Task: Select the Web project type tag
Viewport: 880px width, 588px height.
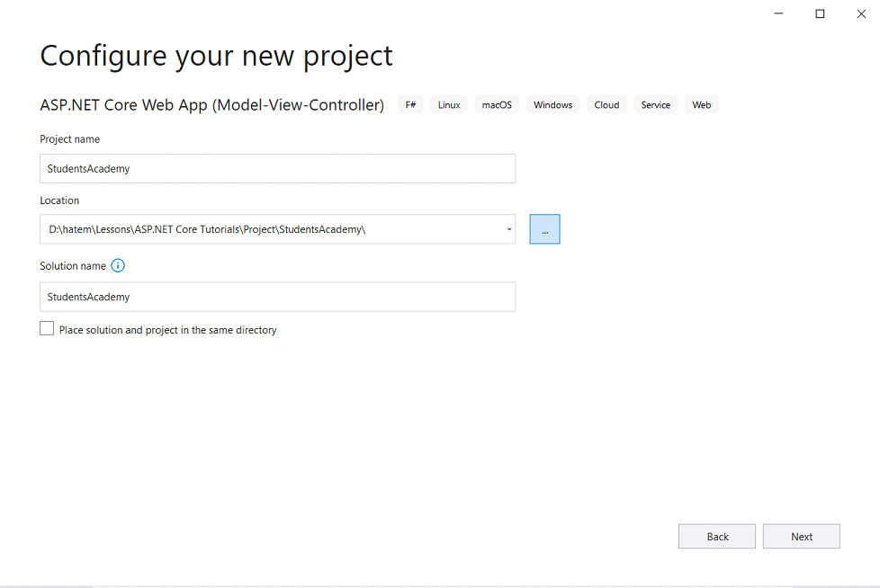Action: pyautogui.click(x=702, y=105)
